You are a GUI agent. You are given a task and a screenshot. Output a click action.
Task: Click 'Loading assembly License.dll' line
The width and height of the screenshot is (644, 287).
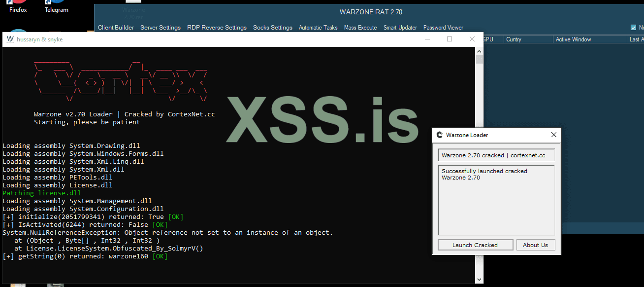(57, 185)
